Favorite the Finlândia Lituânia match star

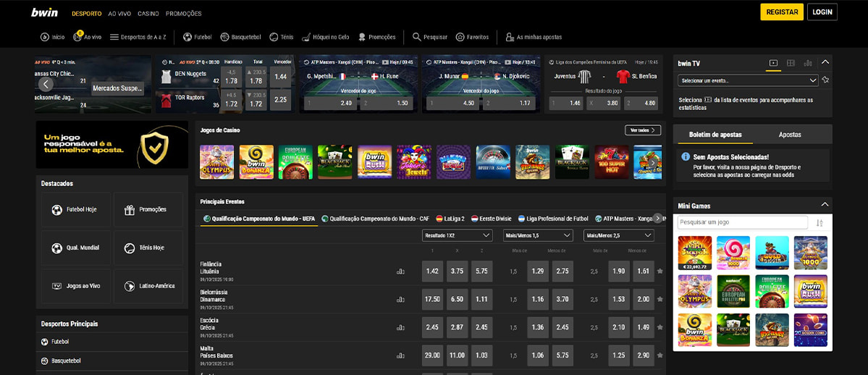tap(660, 271)
